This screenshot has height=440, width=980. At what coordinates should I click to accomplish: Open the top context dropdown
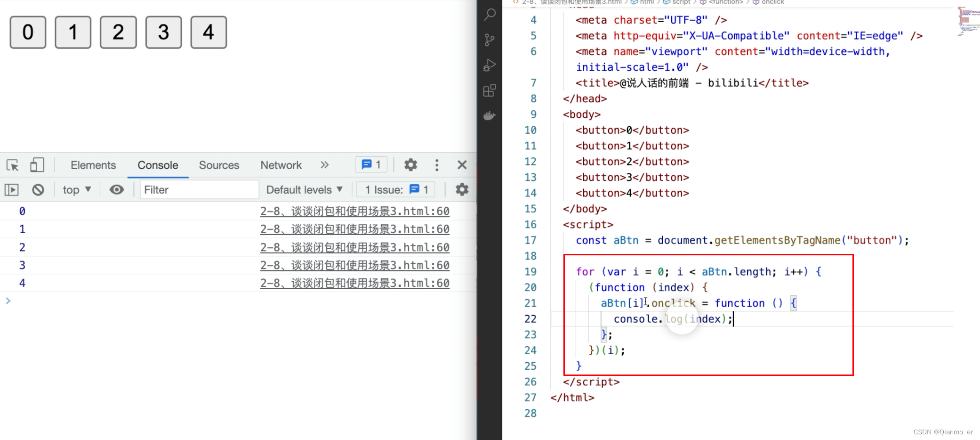77,189
